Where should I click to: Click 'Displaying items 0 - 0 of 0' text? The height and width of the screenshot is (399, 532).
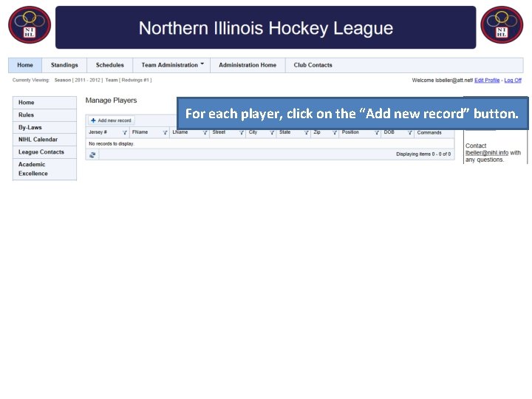click(x=423, y=154)
